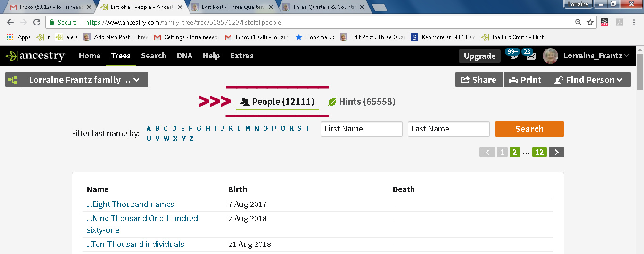Bookmark this page with the star icon
Screen dimensions: 644x254
[x=590, y=22]
